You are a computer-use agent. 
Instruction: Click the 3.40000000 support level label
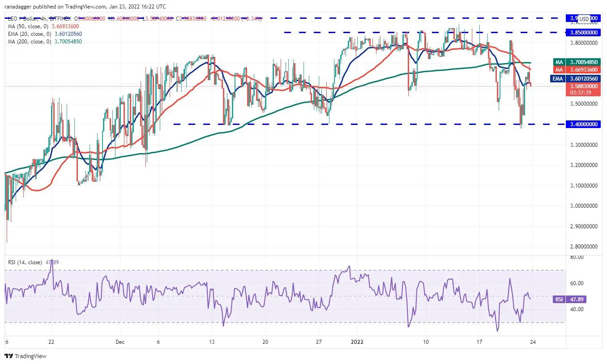(x=582, y=124)
